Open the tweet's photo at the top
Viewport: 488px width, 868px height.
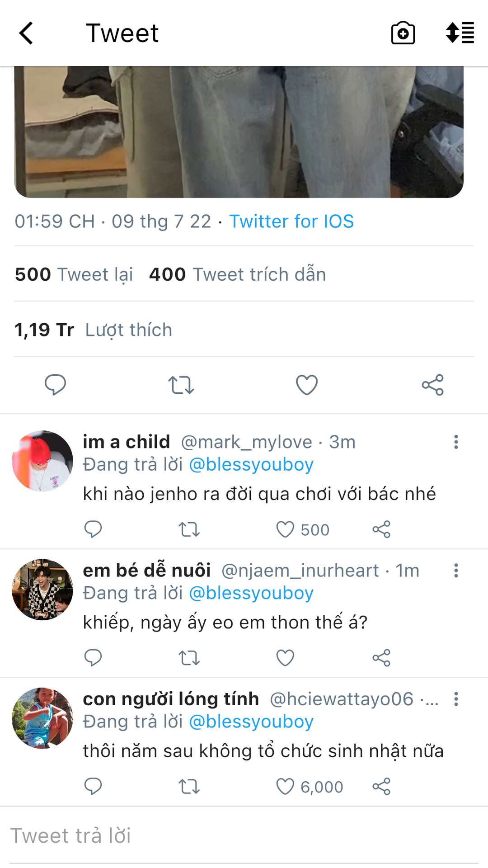point(239,132)
